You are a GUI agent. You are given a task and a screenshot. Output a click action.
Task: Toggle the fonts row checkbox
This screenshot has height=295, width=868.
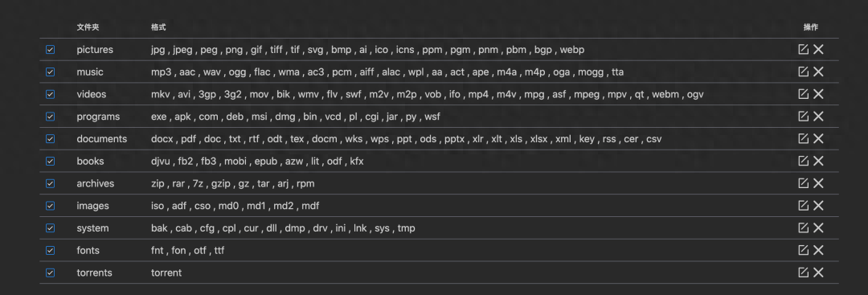pyautogui.click(x=51, y=250)
